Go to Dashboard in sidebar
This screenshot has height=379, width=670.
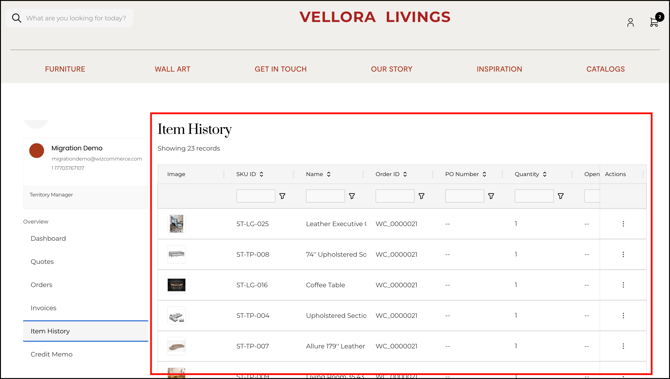click(48, 238)
